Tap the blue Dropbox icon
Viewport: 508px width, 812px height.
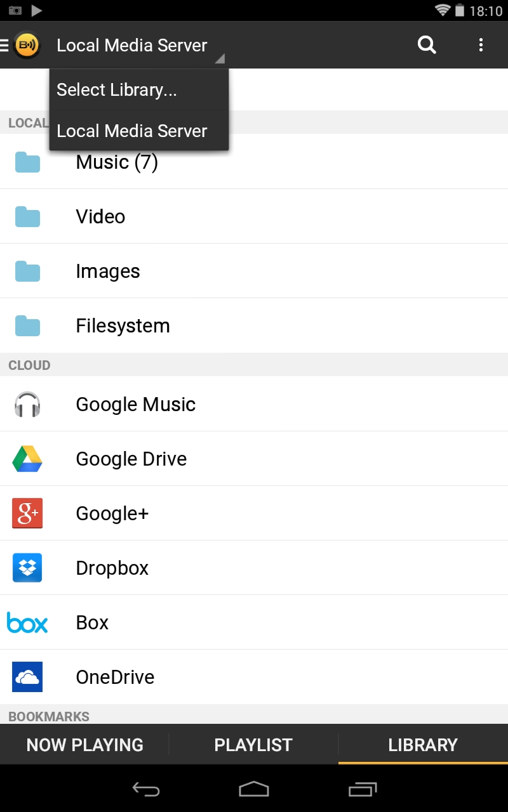(x=27, y=568)
